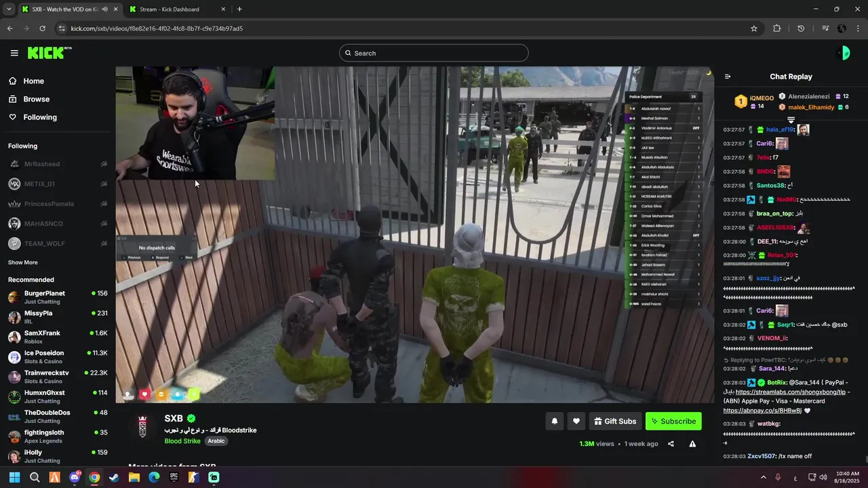Open HumxnGhxst recommended channel
Screen dimensions: 868x488
58,396
